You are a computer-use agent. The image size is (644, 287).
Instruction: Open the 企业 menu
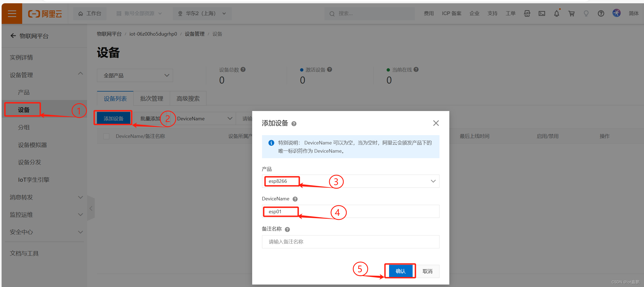point(474,13)
